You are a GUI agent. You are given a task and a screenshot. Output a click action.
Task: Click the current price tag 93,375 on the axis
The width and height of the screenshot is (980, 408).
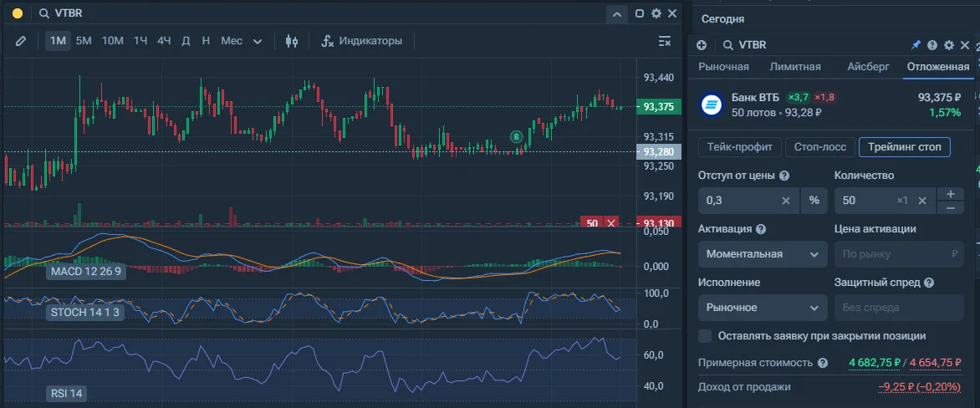point(658,107)
